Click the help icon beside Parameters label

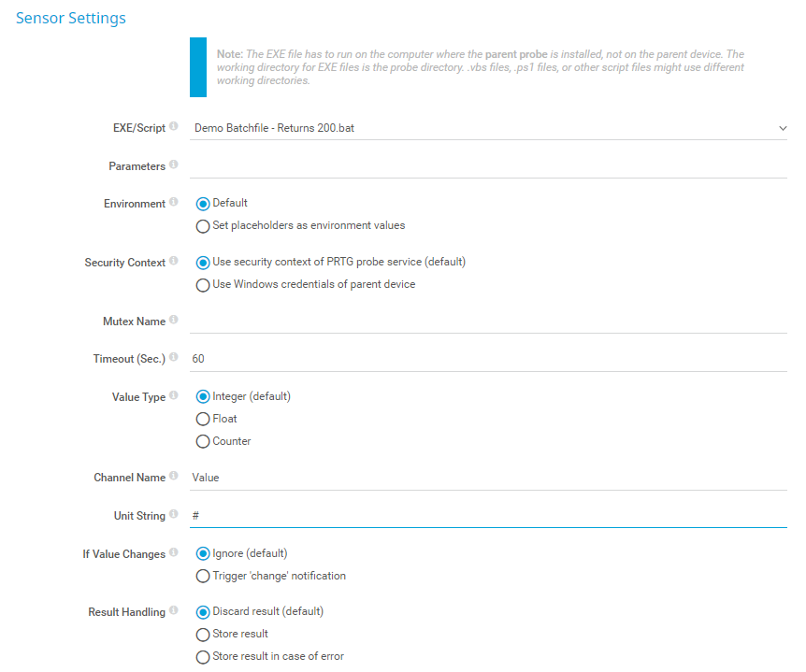[174, 165]
